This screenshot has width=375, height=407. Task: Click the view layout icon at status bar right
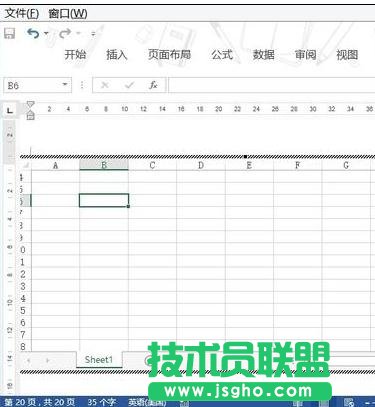tap(349, 402)
